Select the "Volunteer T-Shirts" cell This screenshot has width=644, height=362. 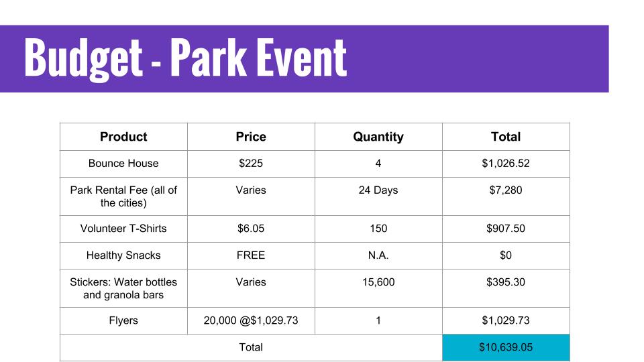click(123, 229)
